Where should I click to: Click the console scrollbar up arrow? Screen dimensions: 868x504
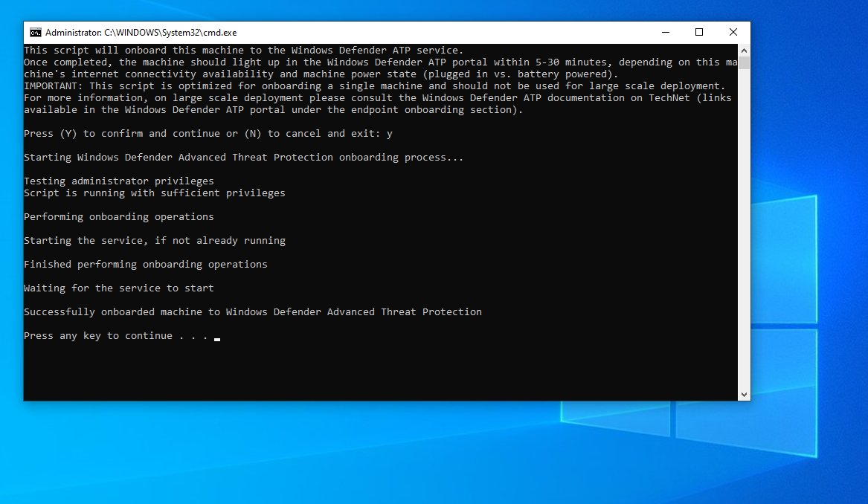(x=744, y=51)
